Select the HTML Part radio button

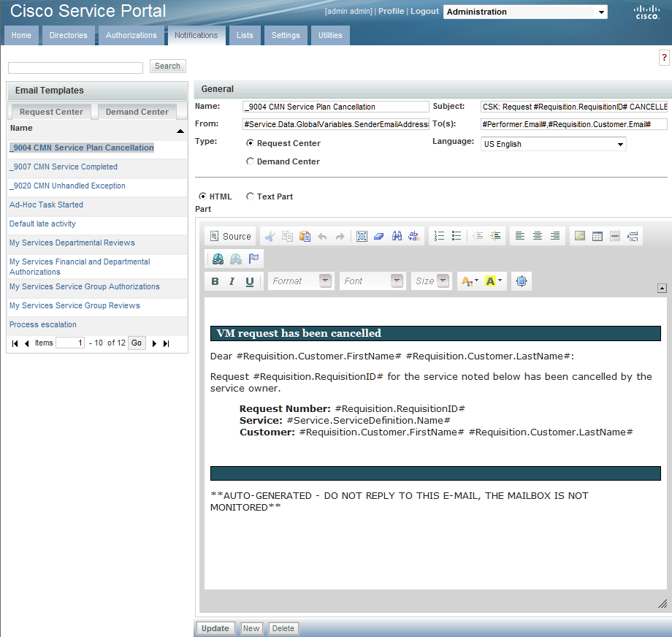pyautogui.click(x=202, y=197)
